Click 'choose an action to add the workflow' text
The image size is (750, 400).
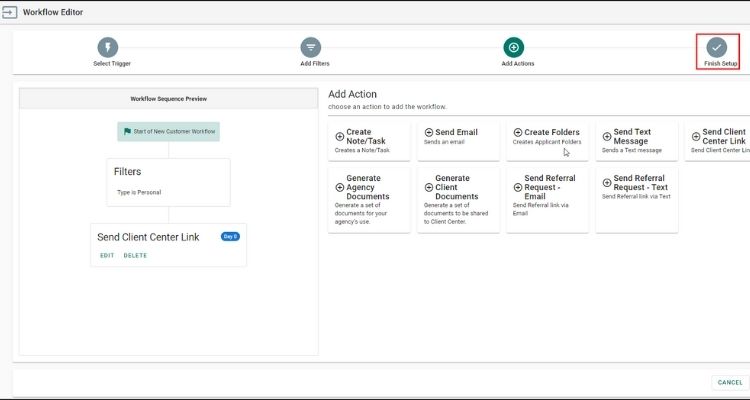point(387,107)
